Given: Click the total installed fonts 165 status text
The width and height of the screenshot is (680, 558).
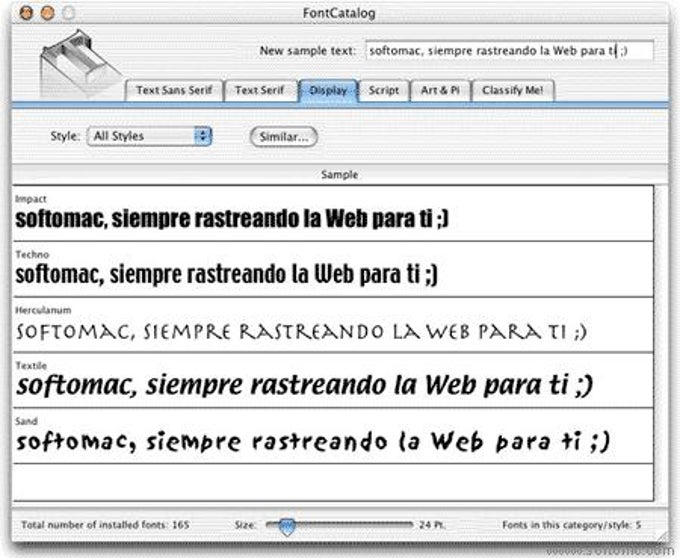Looking at the screenshot, I should (x=105, y=525).
